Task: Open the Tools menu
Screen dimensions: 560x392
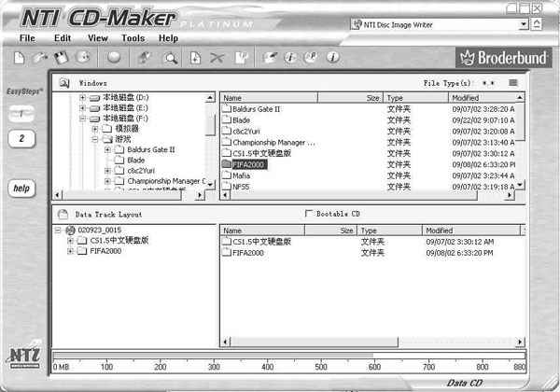Action: (x=133, y=38)
